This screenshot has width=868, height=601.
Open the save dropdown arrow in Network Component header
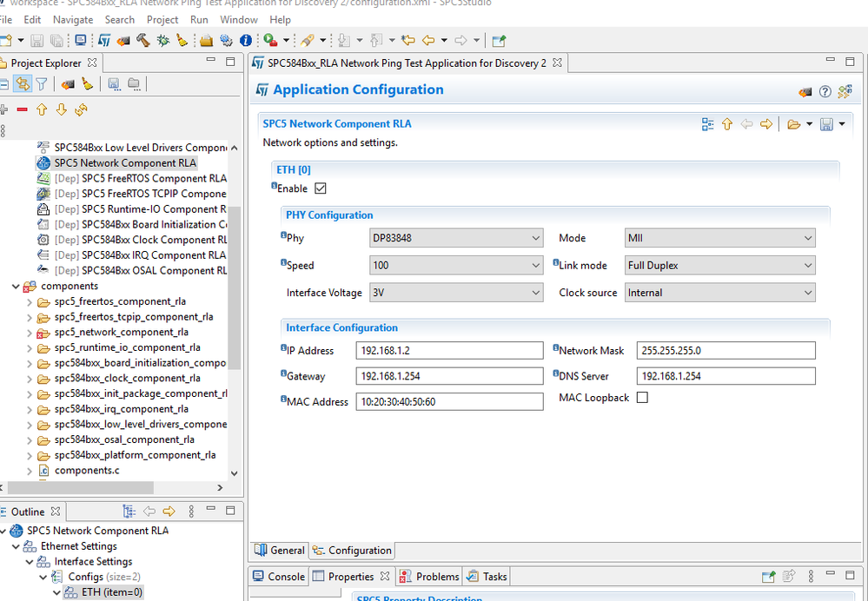[x=841, y=124]
